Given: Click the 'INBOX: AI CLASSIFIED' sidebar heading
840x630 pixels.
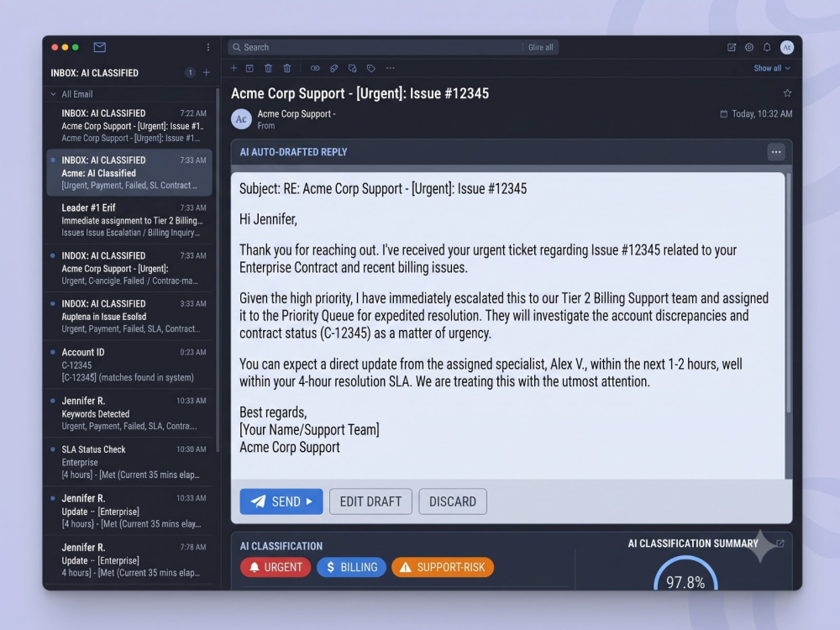Looking at the screenshot, I should (94, 73).
